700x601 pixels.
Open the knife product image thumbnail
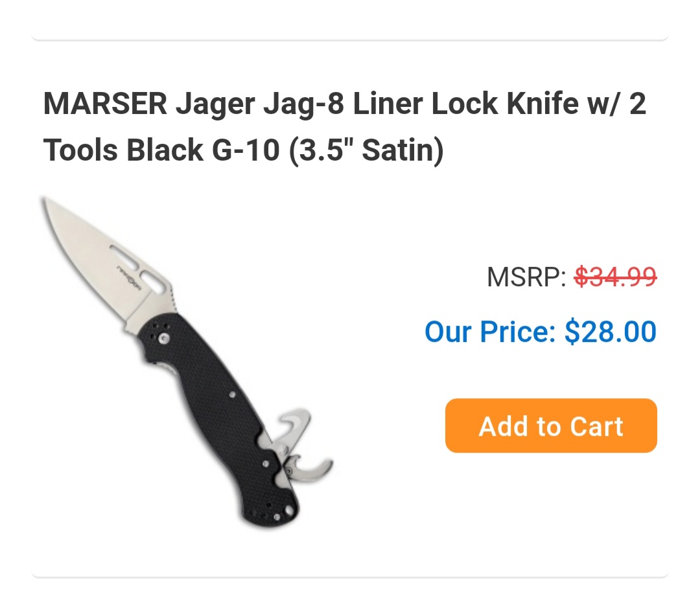187,362
